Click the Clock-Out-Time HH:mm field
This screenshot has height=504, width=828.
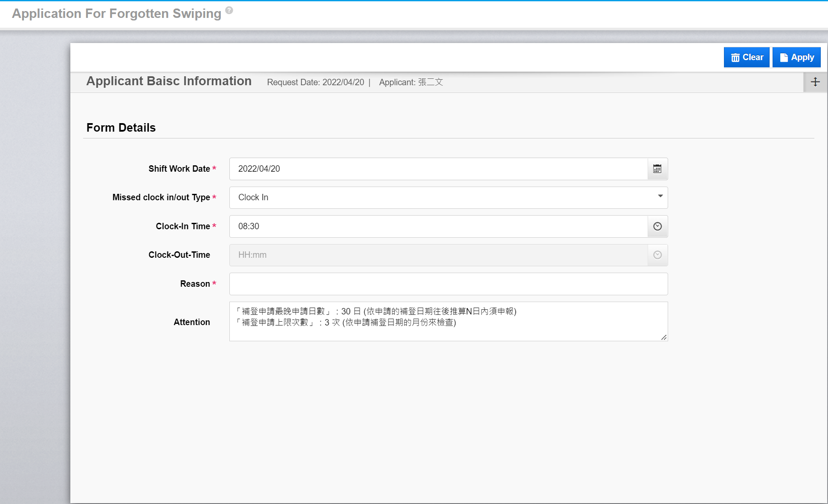pyautogui.click(x=438, y=255)
